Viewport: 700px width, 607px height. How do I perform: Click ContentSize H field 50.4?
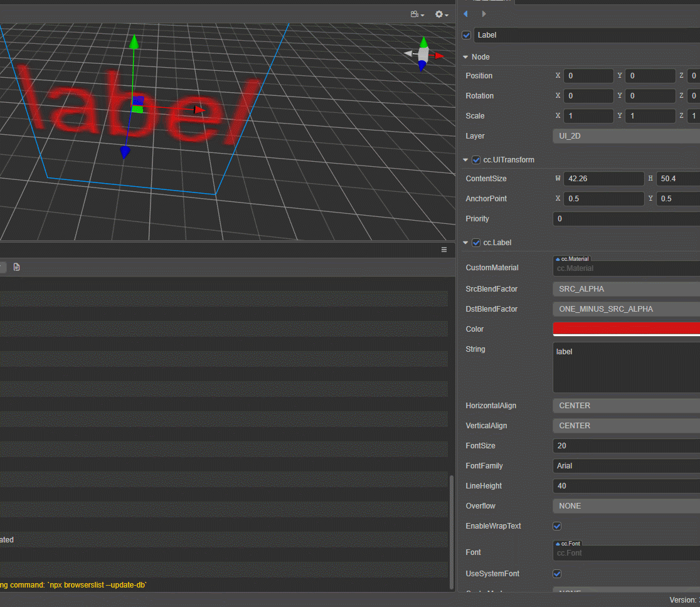coord(678,179)
